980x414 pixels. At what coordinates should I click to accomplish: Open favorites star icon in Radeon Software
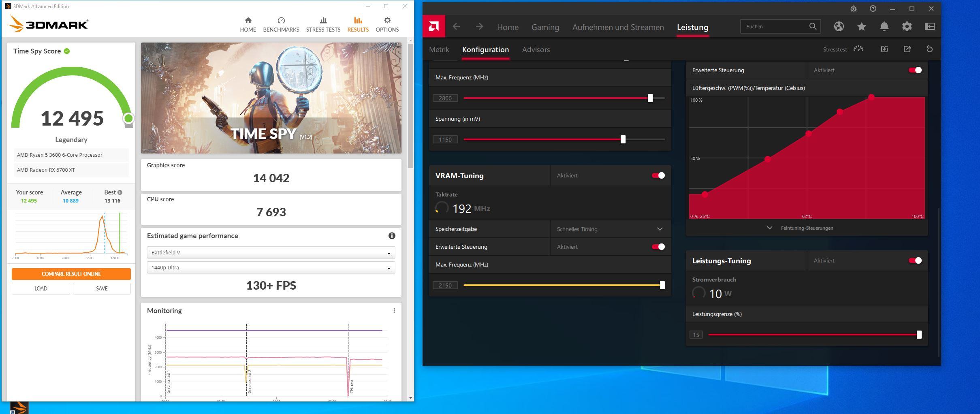[x=861, y=26]
